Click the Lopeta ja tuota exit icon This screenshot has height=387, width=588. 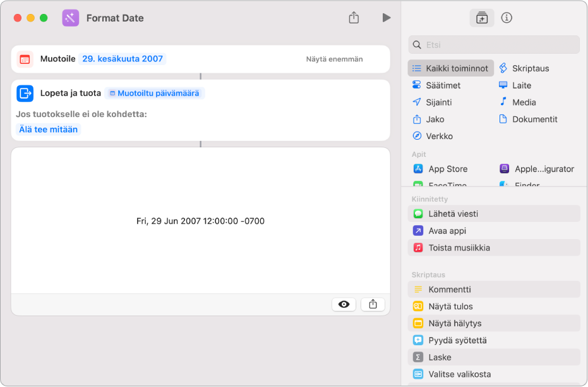25,93
